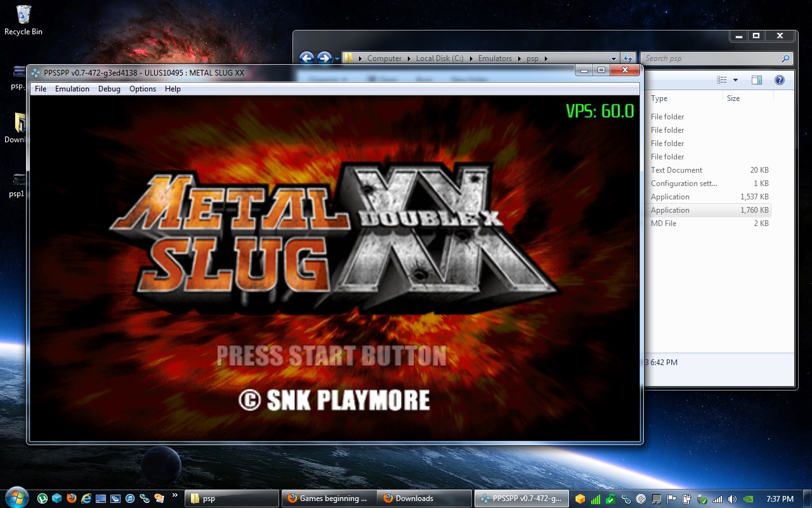Click the Options menu in PPSSPP
812x508 pixels.
tap(143, 89)
